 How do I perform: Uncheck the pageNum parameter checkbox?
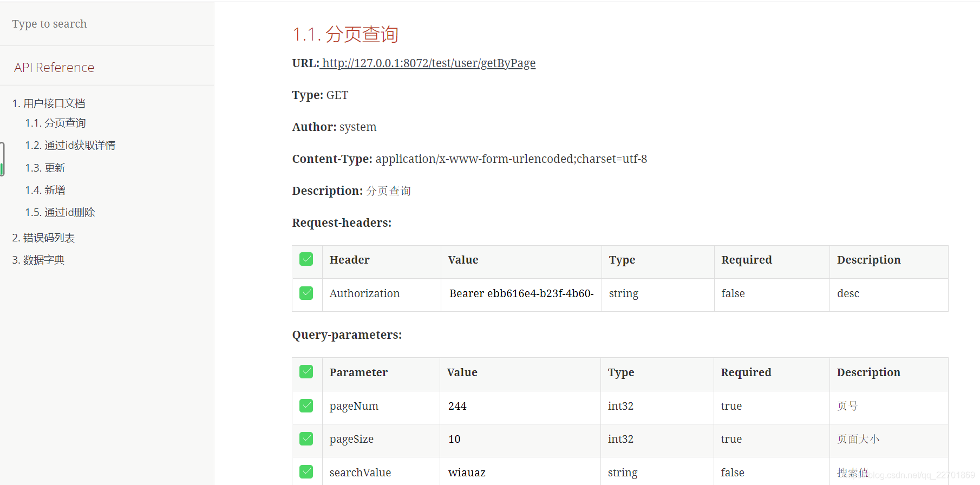(306, 405)
